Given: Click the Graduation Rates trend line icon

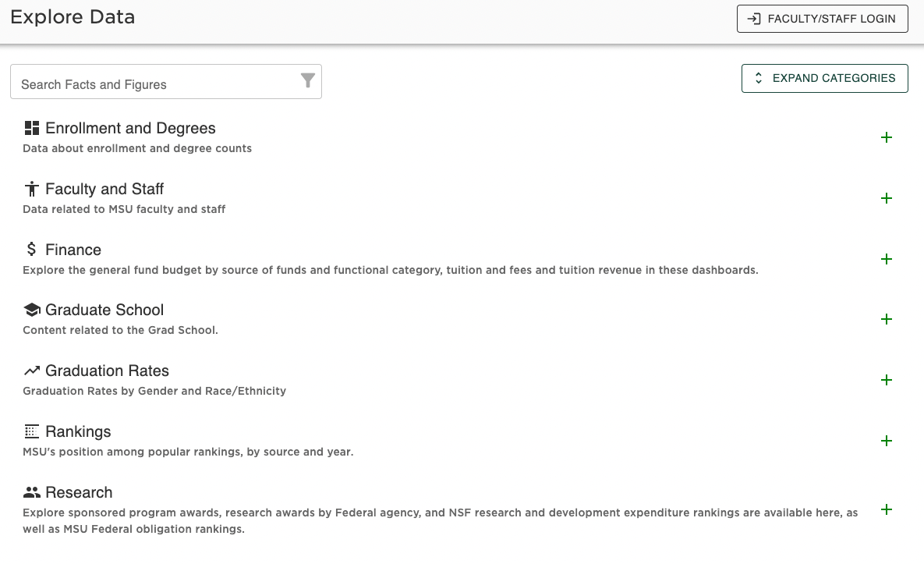Looking at the screenshot, I should (31, 370).
